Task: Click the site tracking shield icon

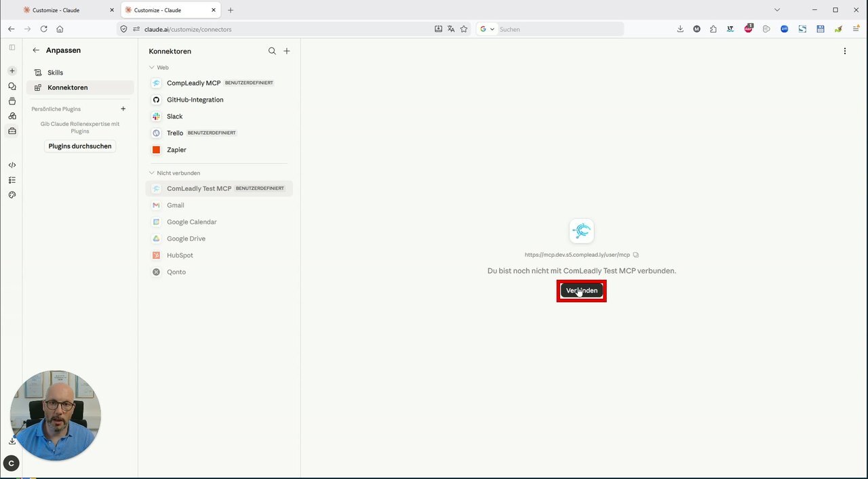Action: (123, 29)
